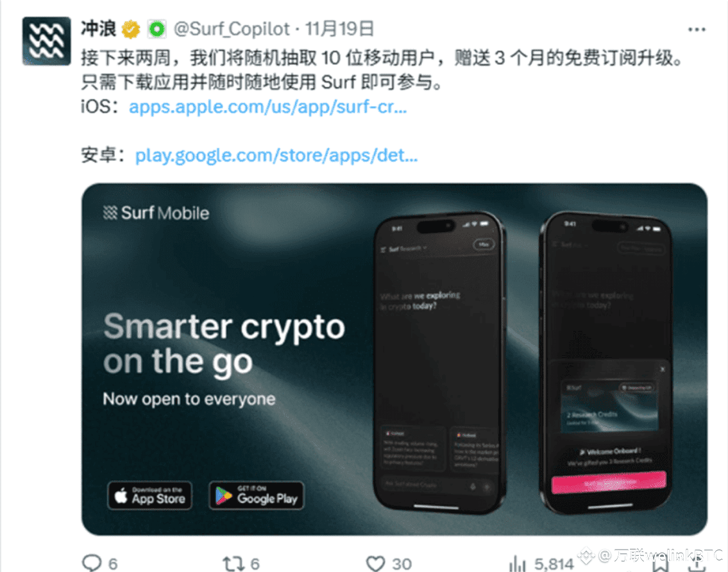View analytics bar chart icon
The width and height of the screenshot is (728, 572).
click(x=517, y=564)
